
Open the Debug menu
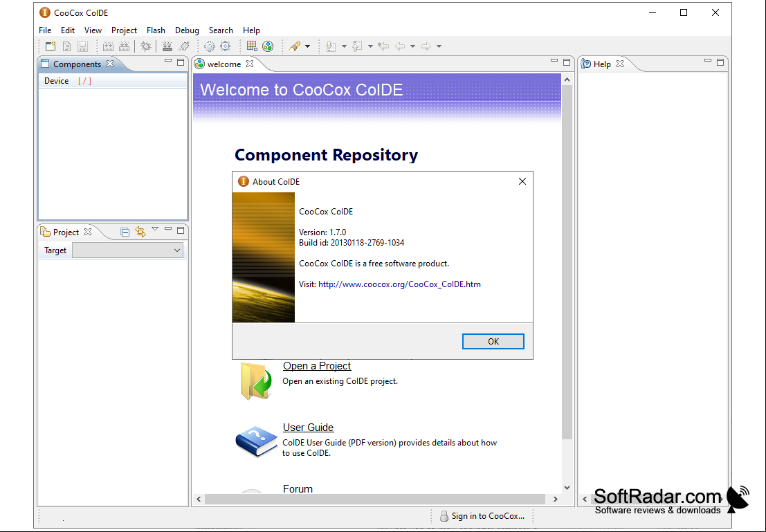click(187, 30)
